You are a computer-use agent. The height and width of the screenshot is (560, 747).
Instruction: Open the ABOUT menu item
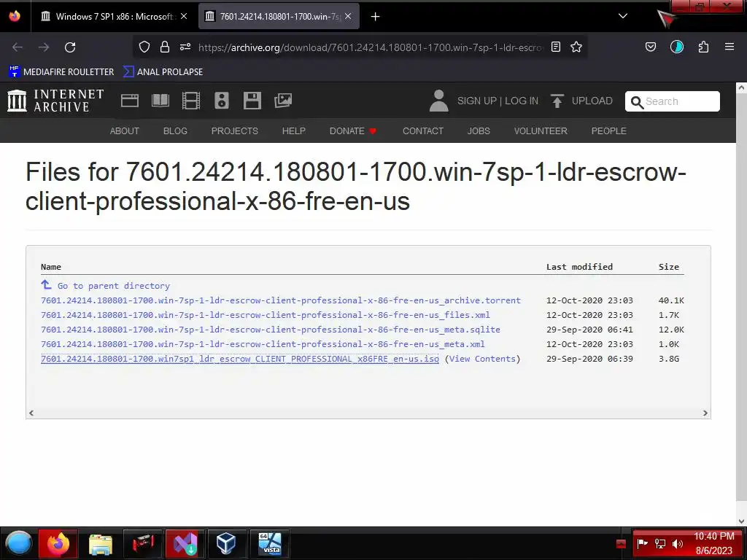pyautogui.click(x=125, y=131)
